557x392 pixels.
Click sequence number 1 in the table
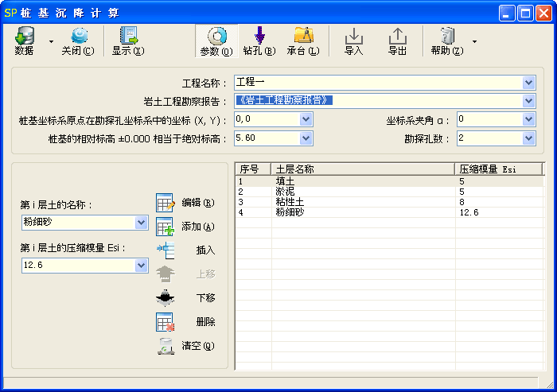tap(241, 181)
